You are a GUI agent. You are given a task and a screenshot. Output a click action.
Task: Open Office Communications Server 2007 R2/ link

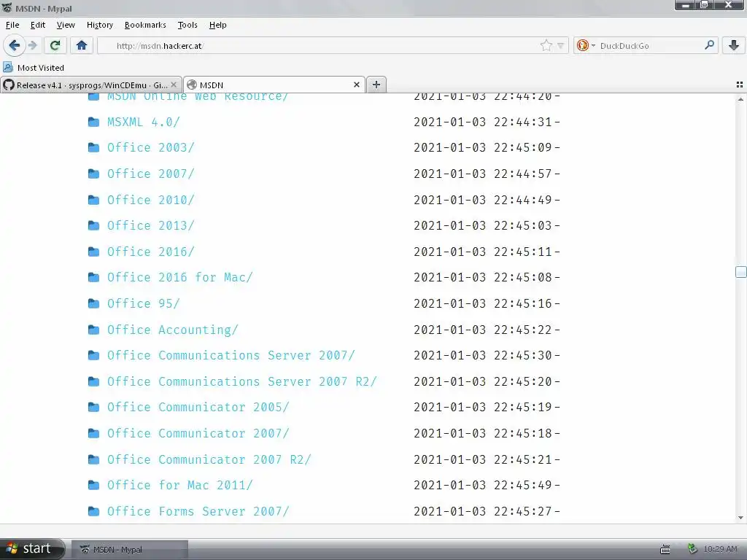pyautogui.click(x=241, y=381)
